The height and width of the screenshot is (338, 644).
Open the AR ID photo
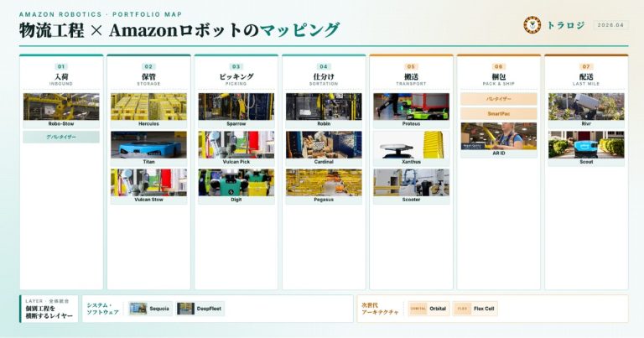tap(499, 136)
